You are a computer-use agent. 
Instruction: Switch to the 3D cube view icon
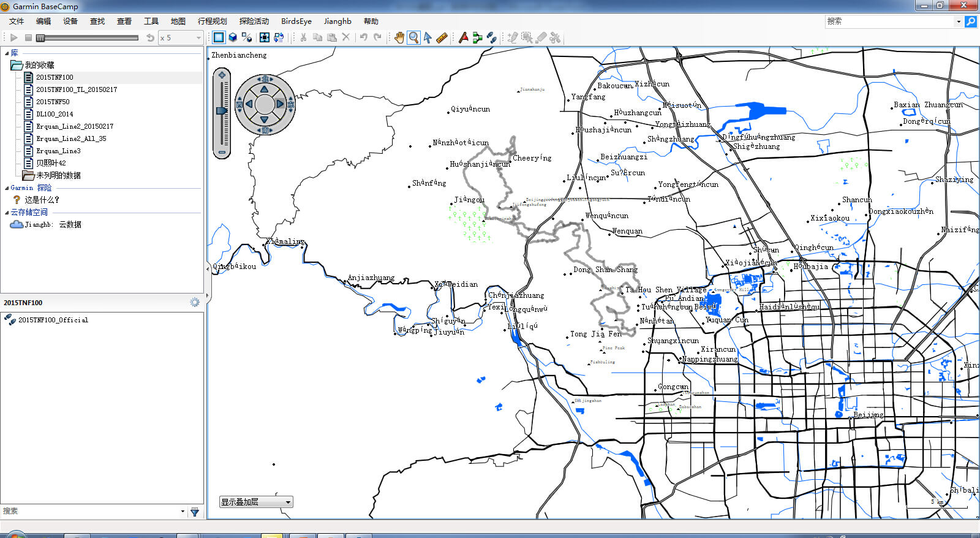click(x=233, y=37)
